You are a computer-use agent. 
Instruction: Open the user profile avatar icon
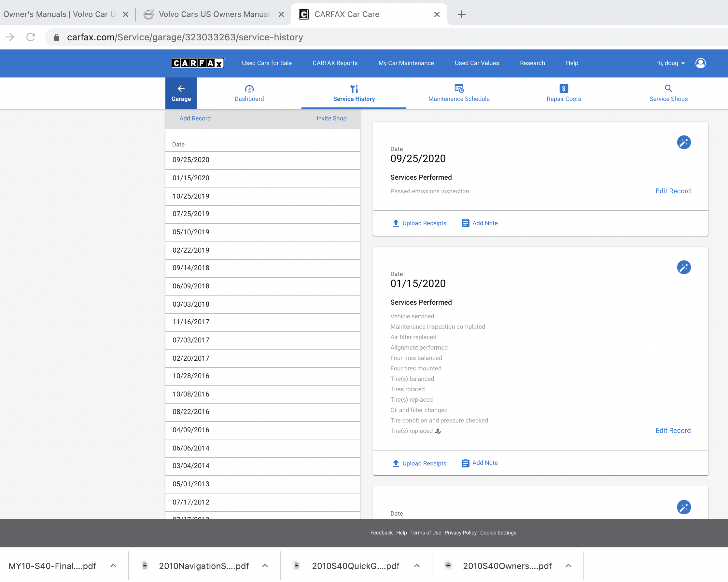coord(700,63)
